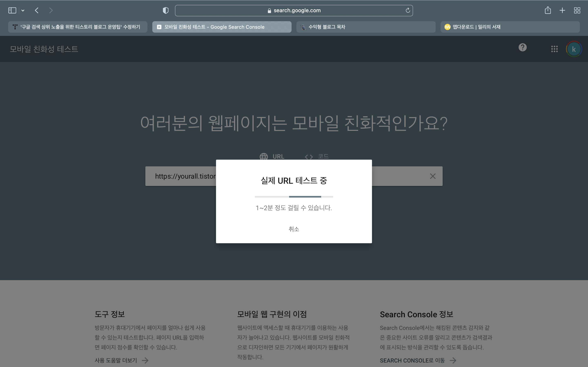Image resolution: width=588 pixels, height=367 pixels.
Task: Switch to the 티스토리 블로그 운영팁 수정하기 tab
Action: 78,27
